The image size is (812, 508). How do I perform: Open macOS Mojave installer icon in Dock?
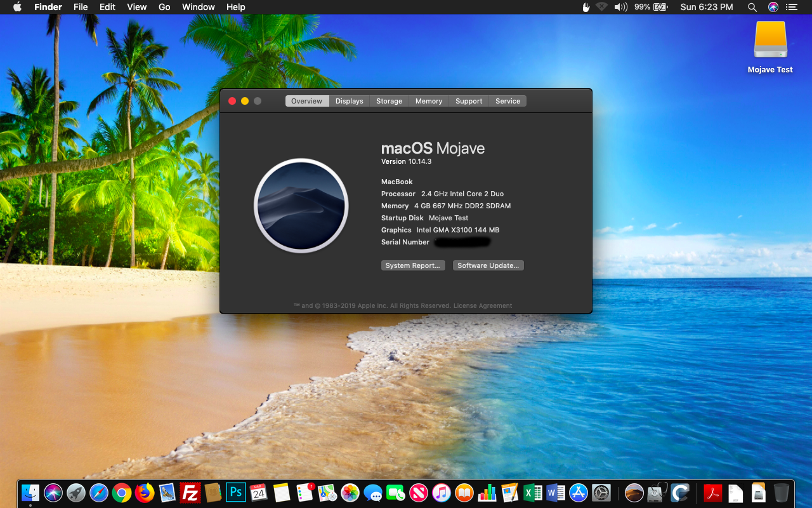tap(634, 493)
